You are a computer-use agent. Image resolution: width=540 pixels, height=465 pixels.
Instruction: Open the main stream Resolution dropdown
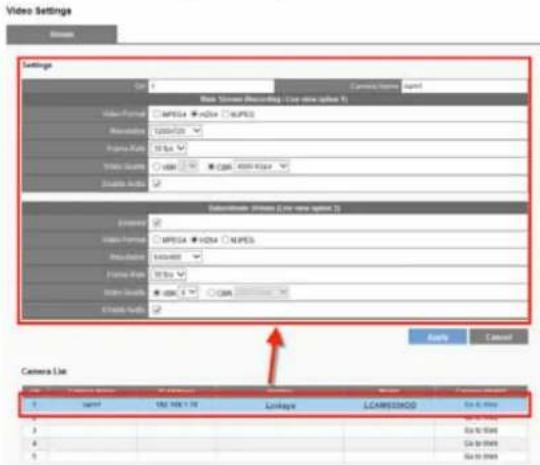(x=177, y=131)
